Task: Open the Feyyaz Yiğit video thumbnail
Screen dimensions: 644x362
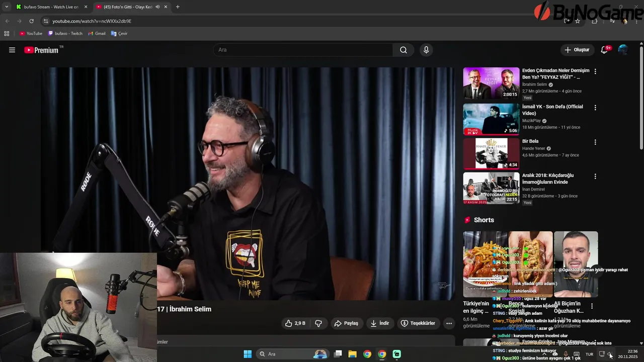Action: pyautogui.click(x=491, y=83)
